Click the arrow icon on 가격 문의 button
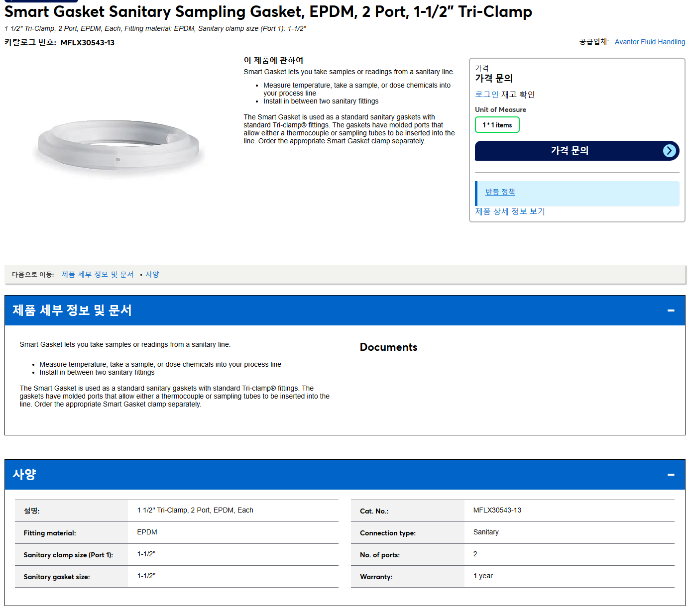Screen dimensions: 689x616 click(x=670, y=151)
